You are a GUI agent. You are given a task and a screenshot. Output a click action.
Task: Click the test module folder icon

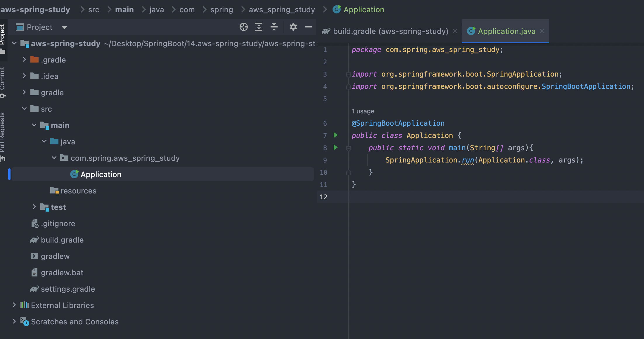pos(44,207)
